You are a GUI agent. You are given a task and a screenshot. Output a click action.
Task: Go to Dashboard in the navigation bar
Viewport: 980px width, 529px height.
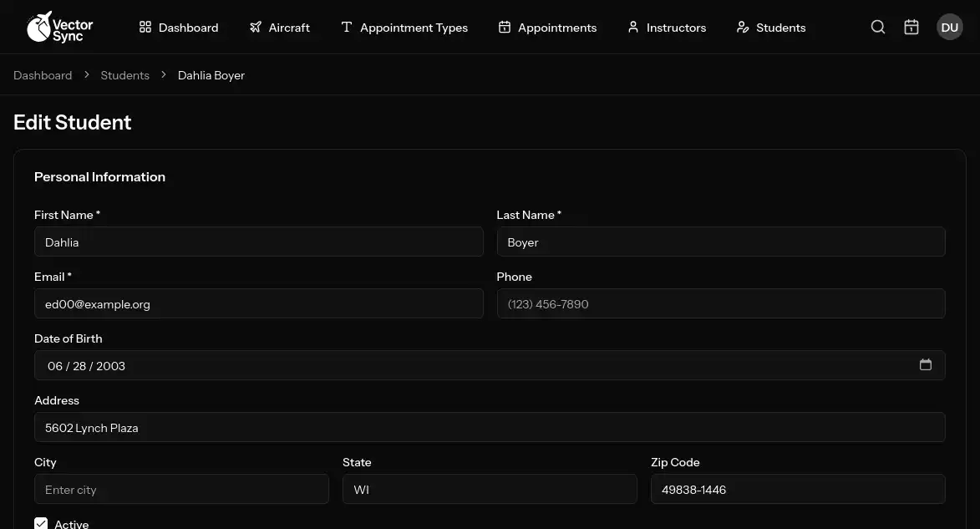point(179,28)
